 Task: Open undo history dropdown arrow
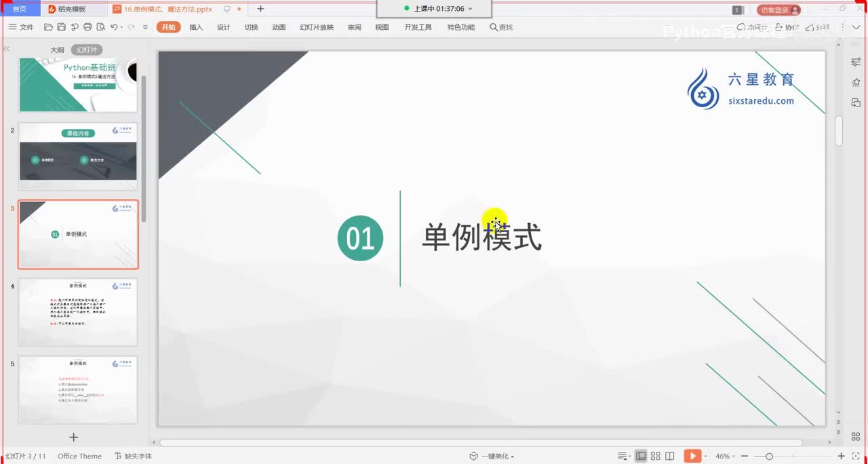pyautogui.click(x=121, y=27)
